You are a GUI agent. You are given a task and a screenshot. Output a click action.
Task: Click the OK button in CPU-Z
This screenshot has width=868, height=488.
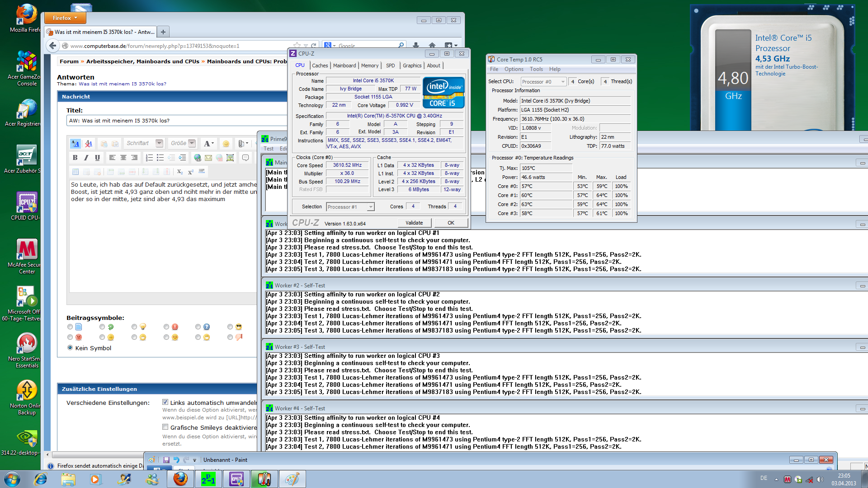(x=451, y=223)
